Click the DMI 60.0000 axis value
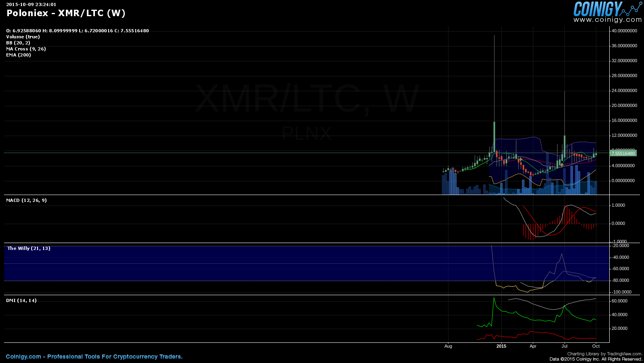This screenshot has width=644, height=363. pos(619,301)
